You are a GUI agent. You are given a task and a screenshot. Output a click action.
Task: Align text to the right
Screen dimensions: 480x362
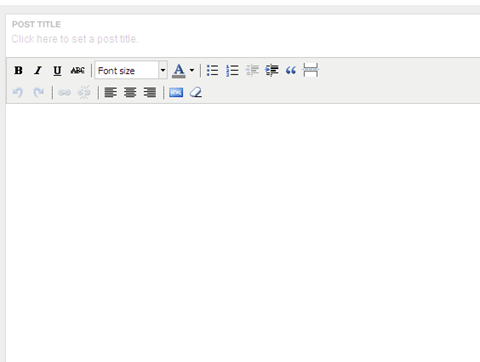pos(150,92)
